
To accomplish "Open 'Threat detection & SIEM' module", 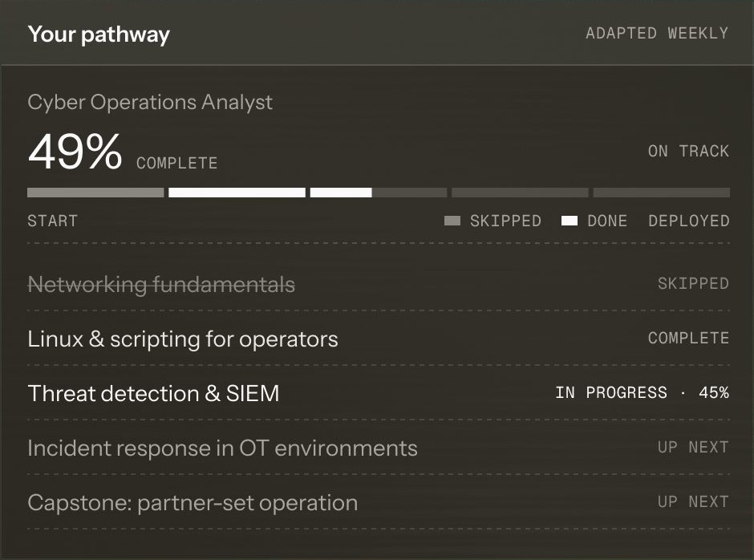I will pyautogui.click(x=153, y=394).
